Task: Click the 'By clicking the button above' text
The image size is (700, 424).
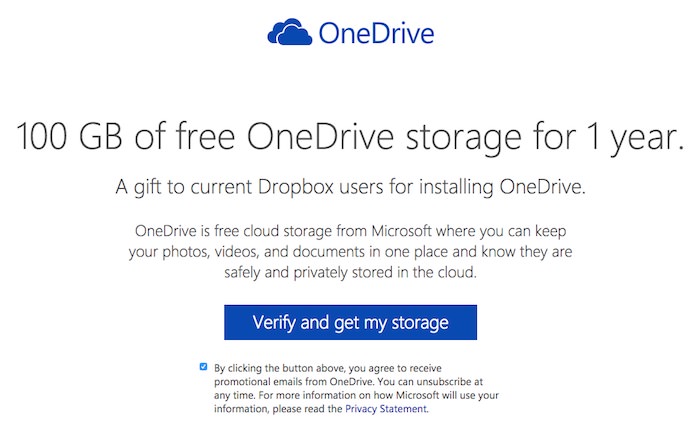Action: click(328, 368)
